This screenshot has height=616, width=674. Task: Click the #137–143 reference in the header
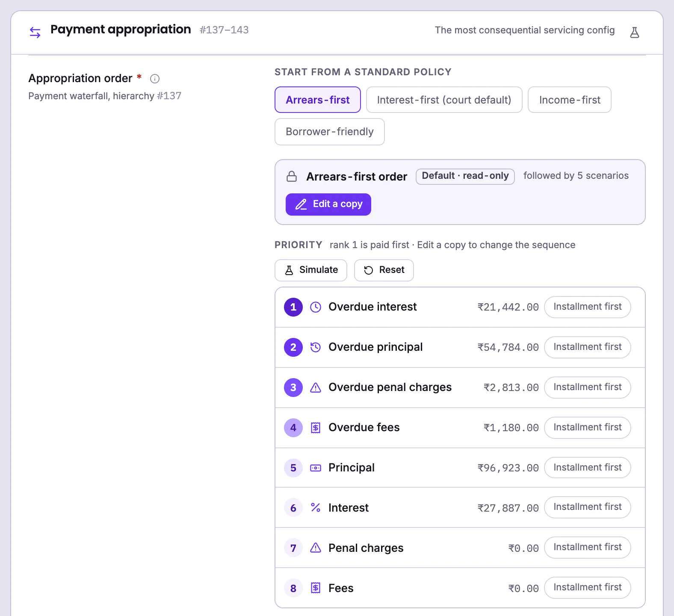pyautogui.click(x=224, y=30)
